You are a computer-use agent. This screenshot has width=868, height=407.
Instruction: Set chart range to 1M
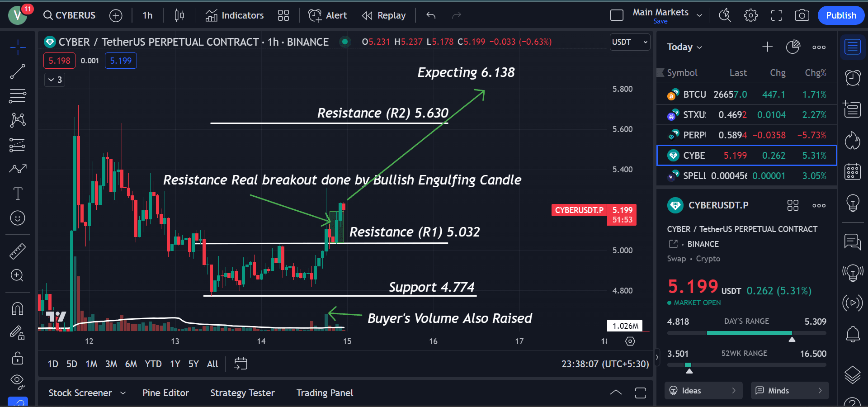point(91,364)
